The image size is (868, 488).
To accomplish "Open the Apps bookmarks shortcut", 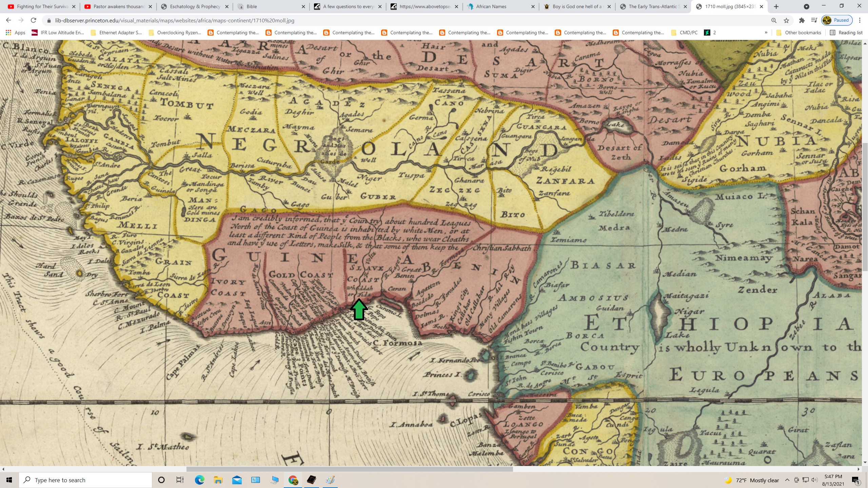I will 16,33.
